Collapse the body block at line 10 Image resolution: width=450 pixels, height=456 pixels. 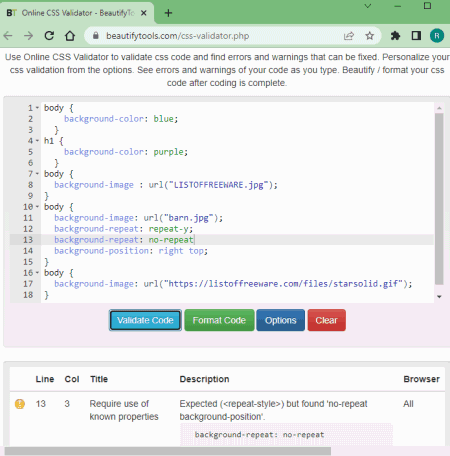37,207
